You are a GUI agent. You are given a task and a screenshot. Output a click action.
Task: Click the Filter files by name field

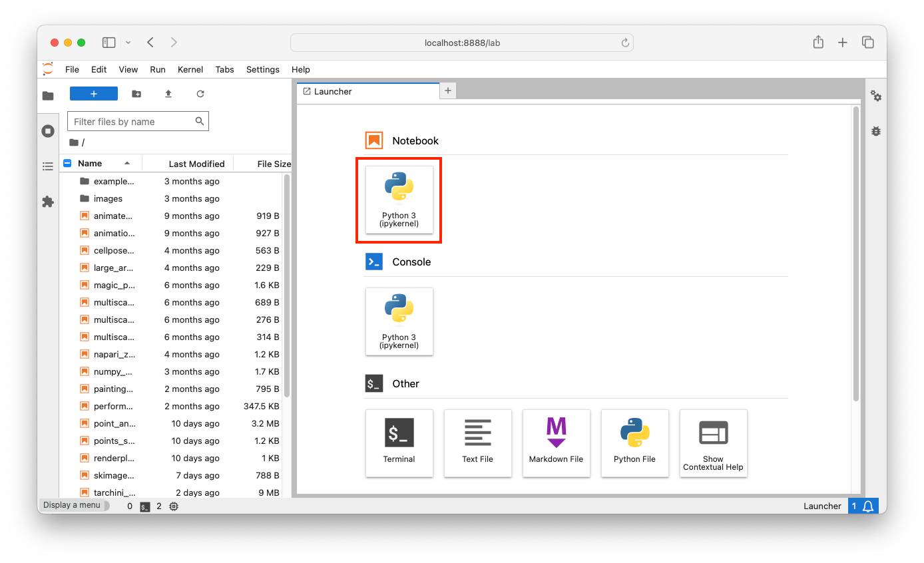point(133,120)
